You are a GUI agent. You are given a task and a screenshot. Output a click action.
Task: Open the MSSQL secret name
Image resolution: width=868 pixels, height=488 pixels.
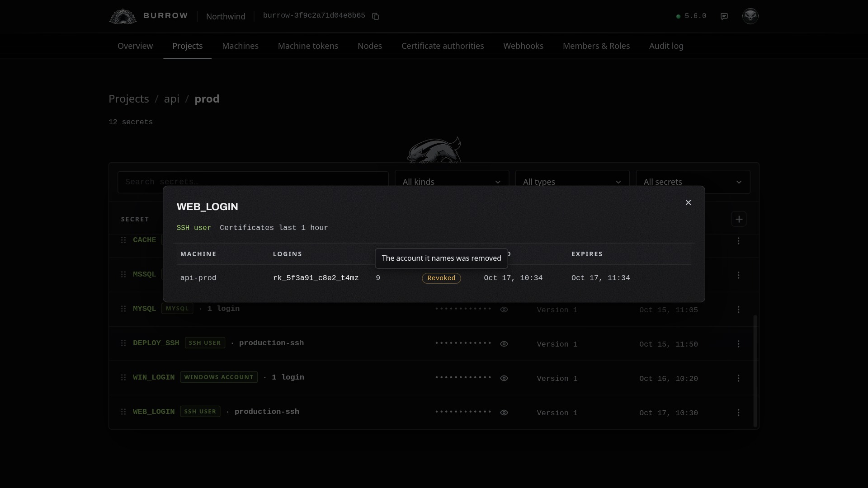144,274
